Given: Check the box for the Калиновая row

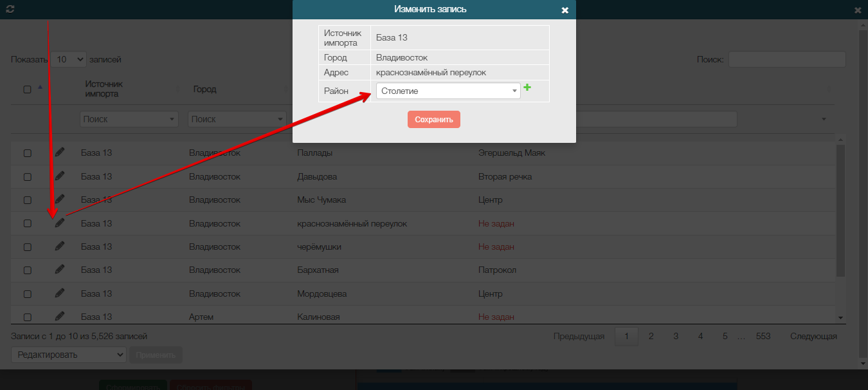Looking at the screenshot, I should click(28, 317).
